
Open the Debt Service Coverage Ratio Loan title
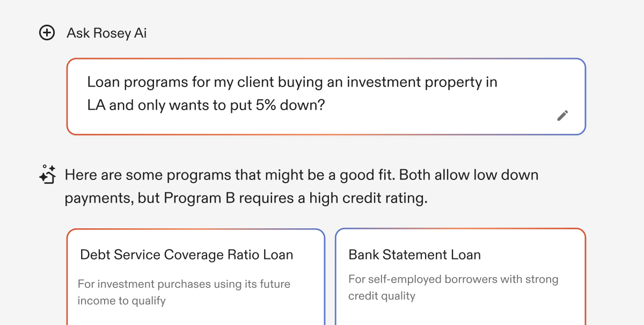point(187,255)
